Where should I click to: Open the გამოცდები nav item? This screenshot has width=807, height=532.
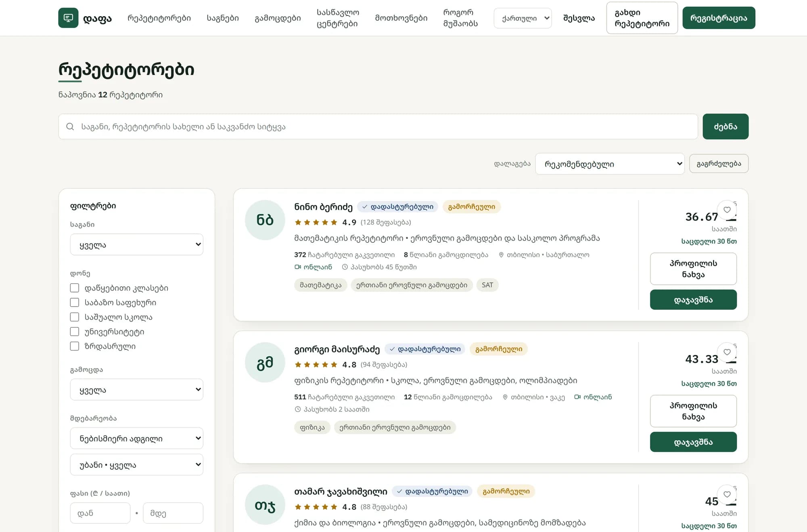tap(278, 18)
